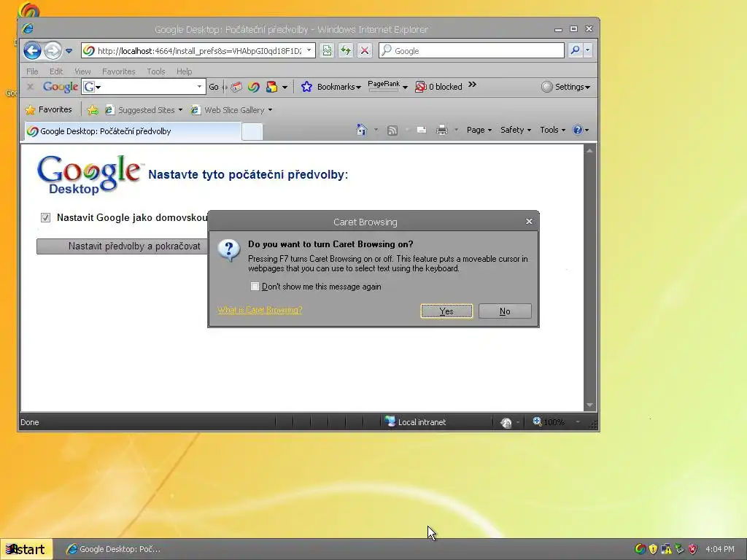
Task: Expand the address bar history dropdown
Action: click(309, 50)
